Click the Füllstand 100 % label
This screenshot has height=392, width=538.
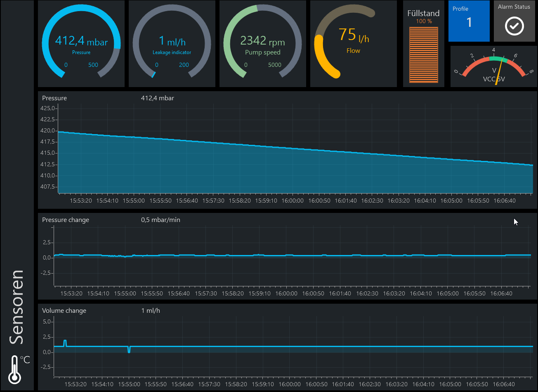[x=424, y=21]
